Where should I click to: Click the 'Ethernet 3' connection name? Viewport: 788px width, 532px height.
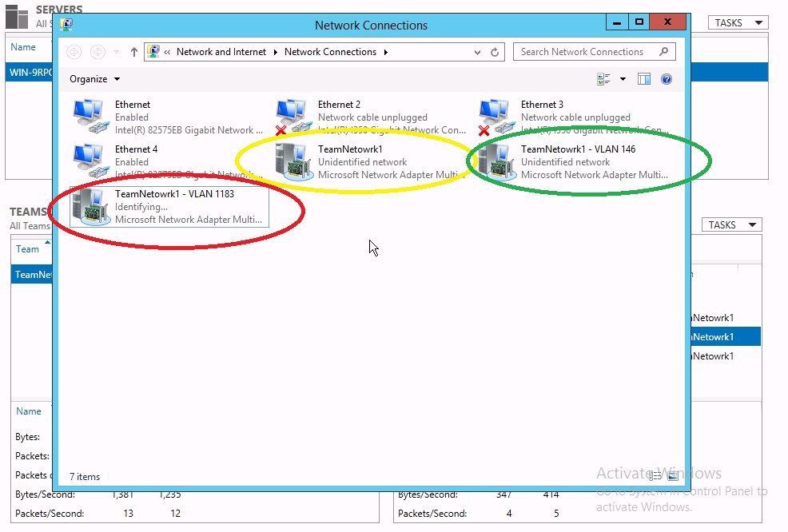[542, 105]
